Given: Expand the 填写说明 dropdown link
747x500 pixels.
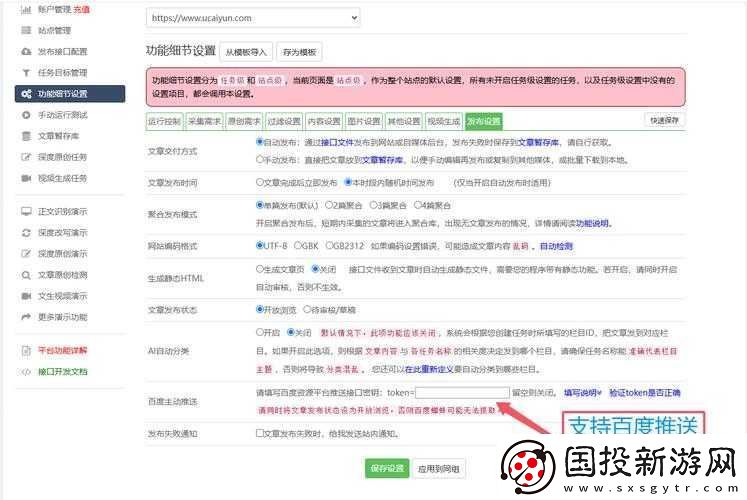Looking at the screenshot, I should (583, 393).
